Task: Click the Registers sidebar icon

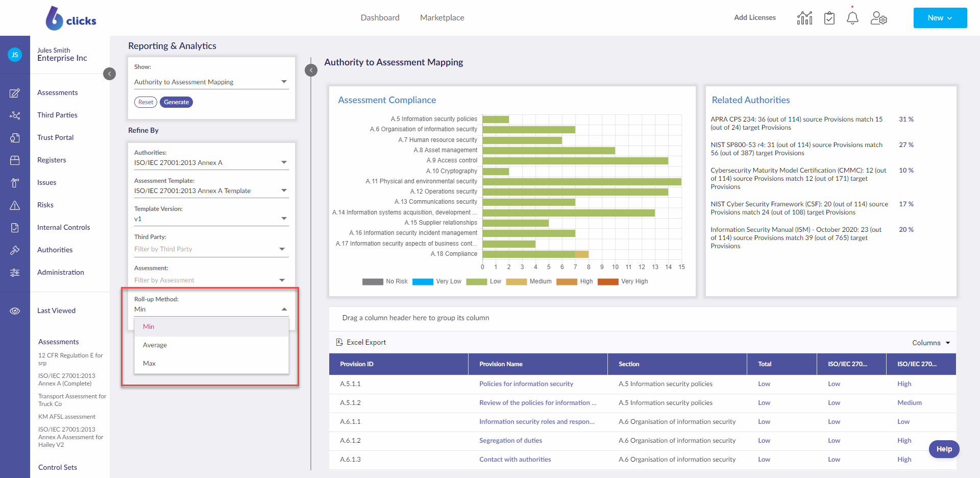Action: tap(15, 160)
